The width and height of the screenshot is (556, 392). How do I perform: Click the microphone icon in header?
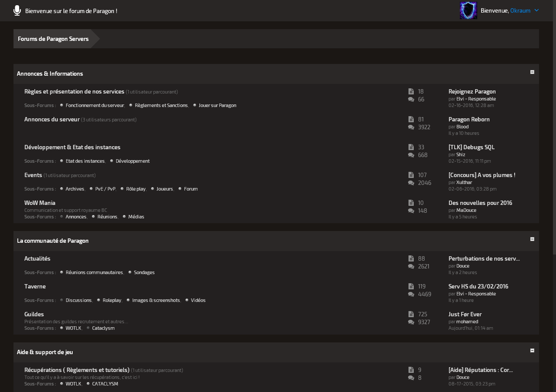click(x=17, y=10)
